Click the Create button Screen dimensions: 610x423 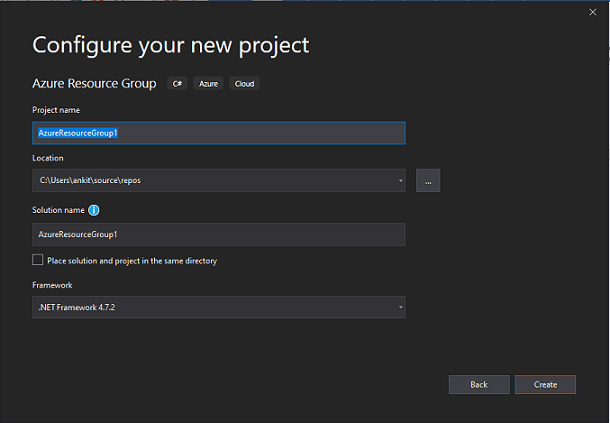coord(545,384)
